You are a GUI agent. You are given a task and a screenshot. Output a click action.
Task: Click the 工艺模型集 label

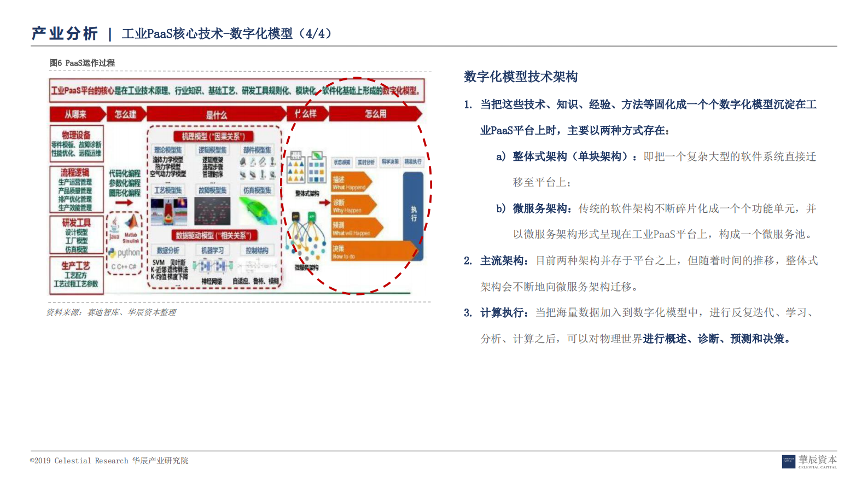(x=168, y=190)
